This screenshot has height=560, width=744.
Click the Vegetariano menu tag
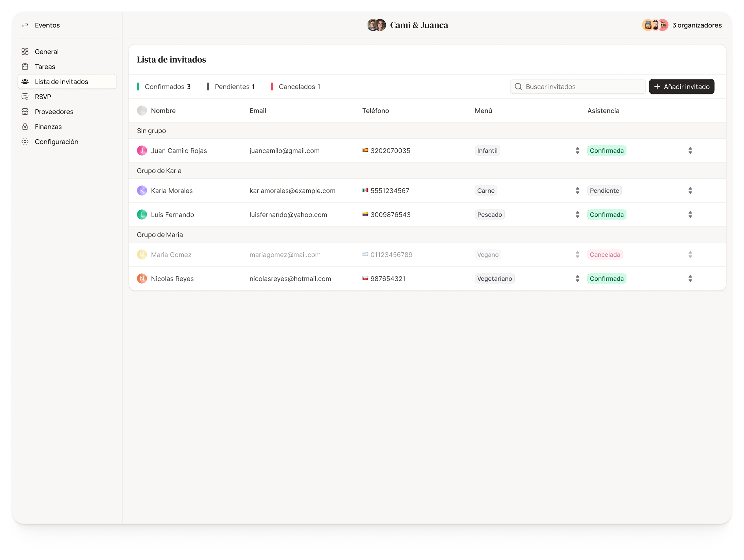[x=494, y=278]
